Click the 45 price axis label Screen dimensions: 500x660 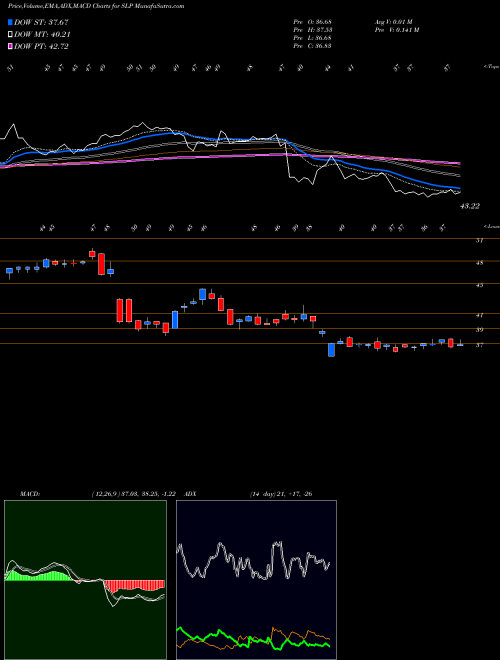(479, 285)
